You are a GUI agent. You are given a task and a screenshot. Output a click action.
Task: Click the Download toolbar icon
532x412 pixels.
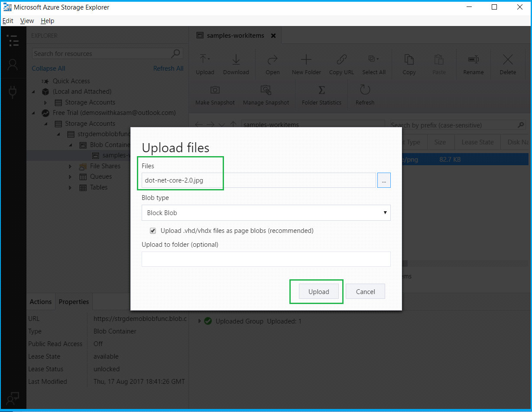click(236, 59)
